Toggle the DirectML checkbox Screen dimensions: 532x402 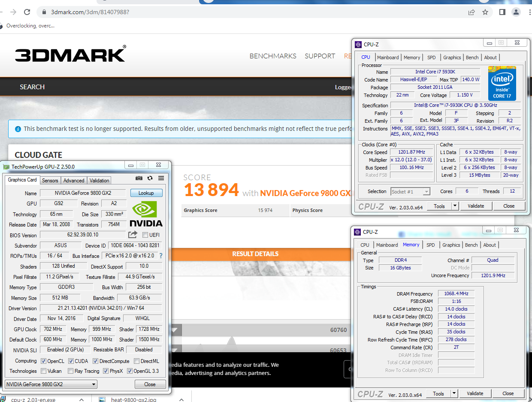click(136, 361)
